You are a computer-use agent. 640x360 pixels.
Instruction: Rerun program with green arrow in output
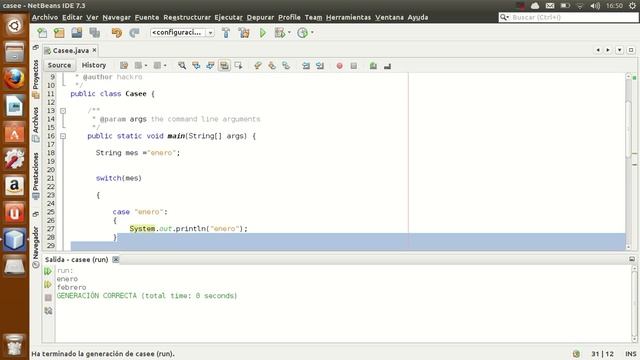(48, 271)
